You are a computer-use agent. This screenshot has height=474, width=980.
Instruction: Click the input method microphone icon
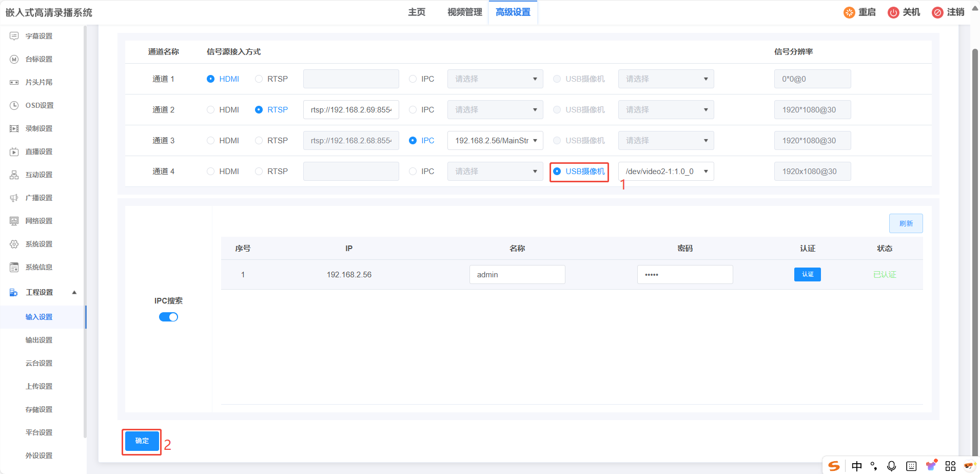click(x=892, y=466)
